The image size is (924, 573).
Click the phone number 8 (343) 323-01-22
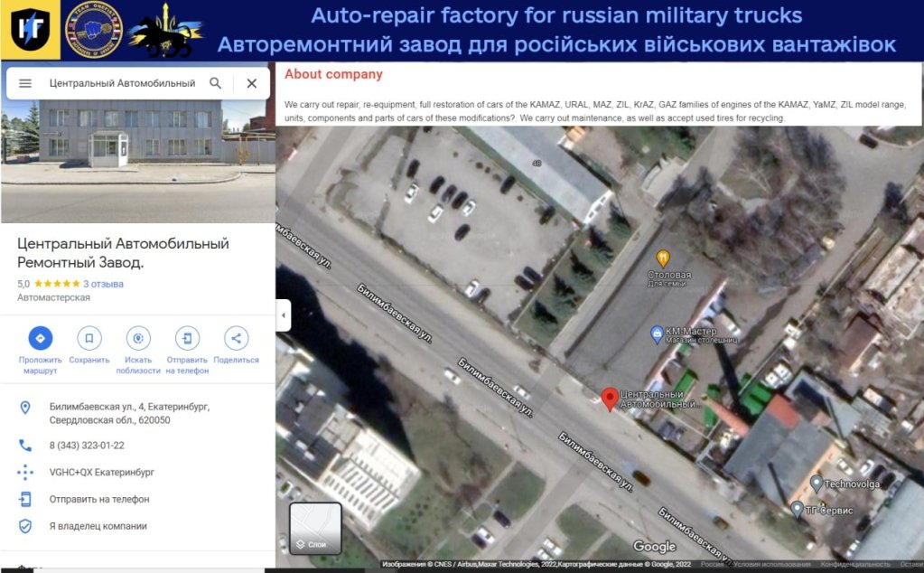(87, 446)
